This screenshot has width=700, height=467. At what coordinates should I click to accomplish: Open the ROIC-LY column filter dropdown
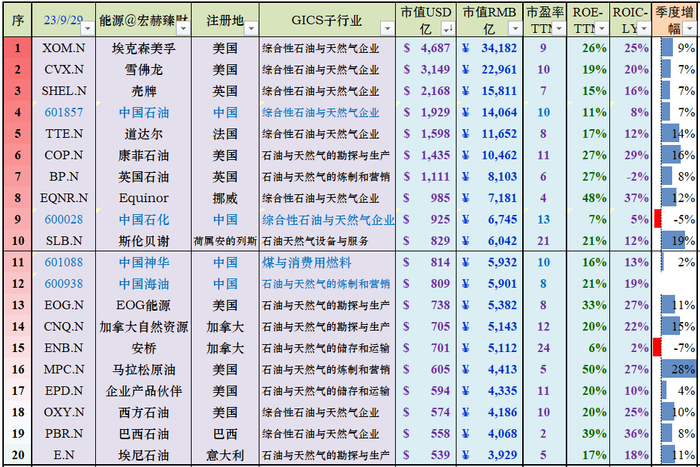pyautogui.click(x=643, y=29)
